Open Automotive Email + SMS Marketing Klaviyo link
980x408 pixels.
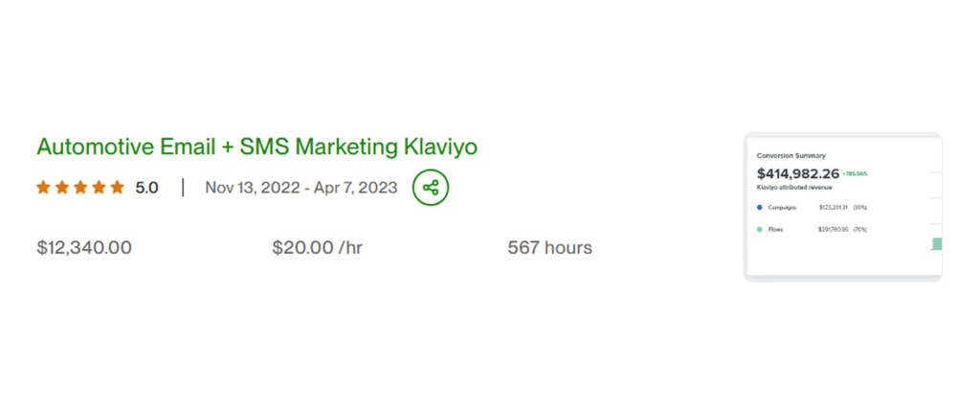pyautogui.click(x=256, y=147)
